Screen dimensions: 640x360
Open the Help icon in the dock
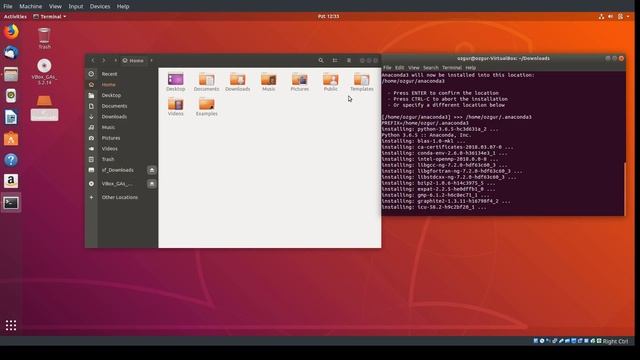tap(11, 160)
